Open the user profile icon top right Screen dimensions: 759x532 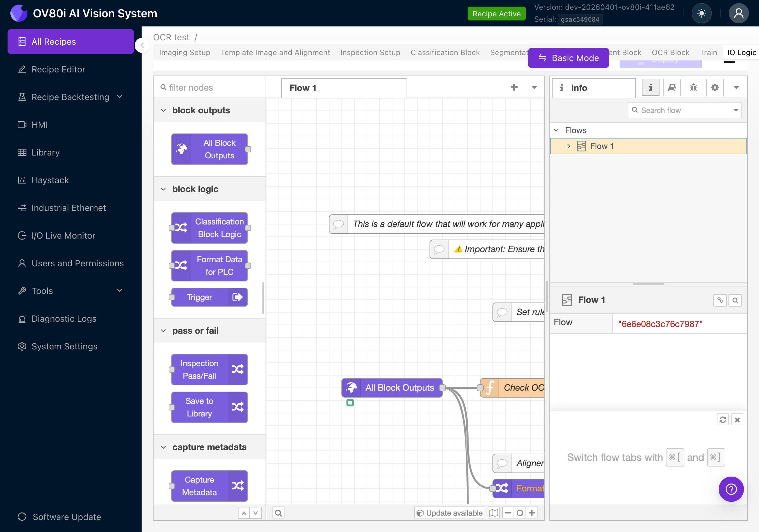click(x=739, y=13)
